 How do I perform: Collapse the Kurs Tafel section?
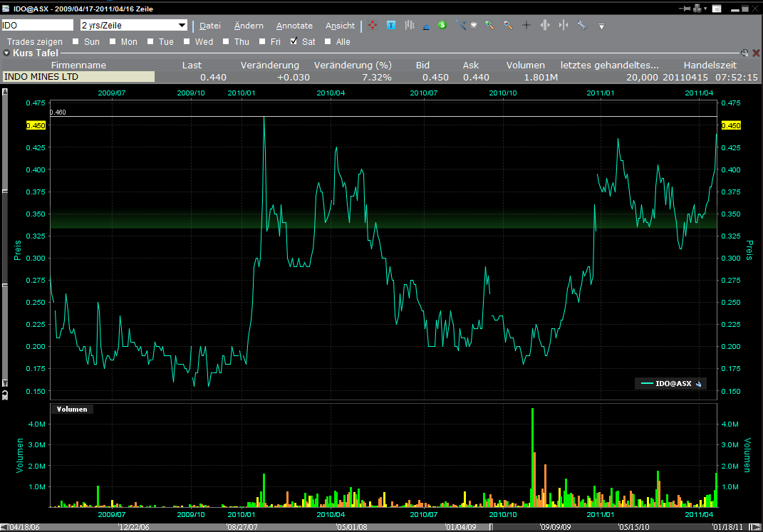(6, 53)
